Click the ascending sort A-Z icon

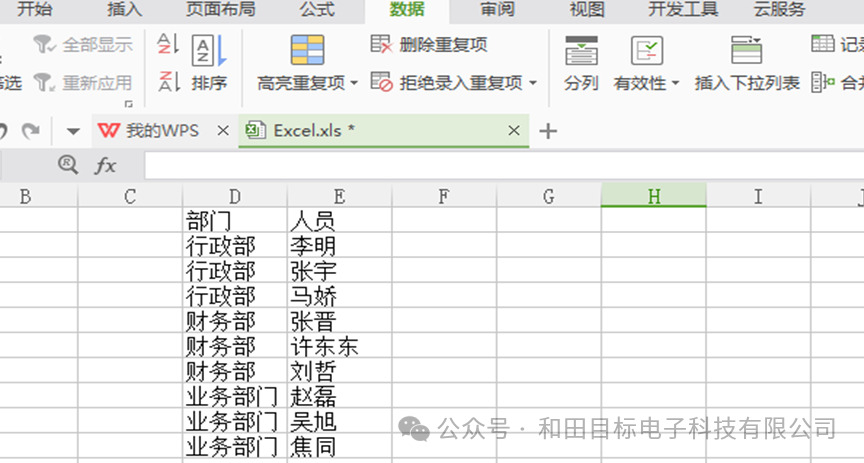pos(168,44)
